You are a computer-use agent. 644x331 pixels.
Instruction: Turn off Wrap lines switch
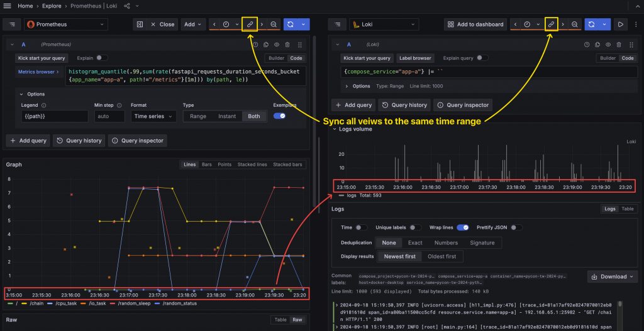(462, 227)
